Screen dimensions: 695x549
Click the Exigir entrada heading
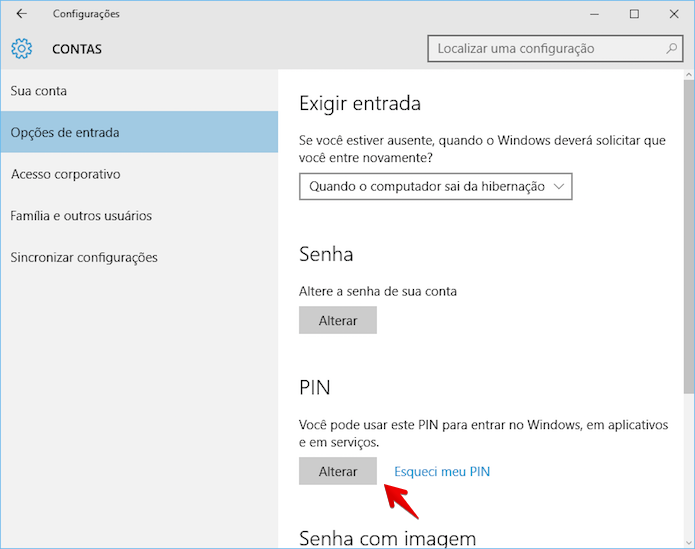pyautogui.click(x=359, y=104)
